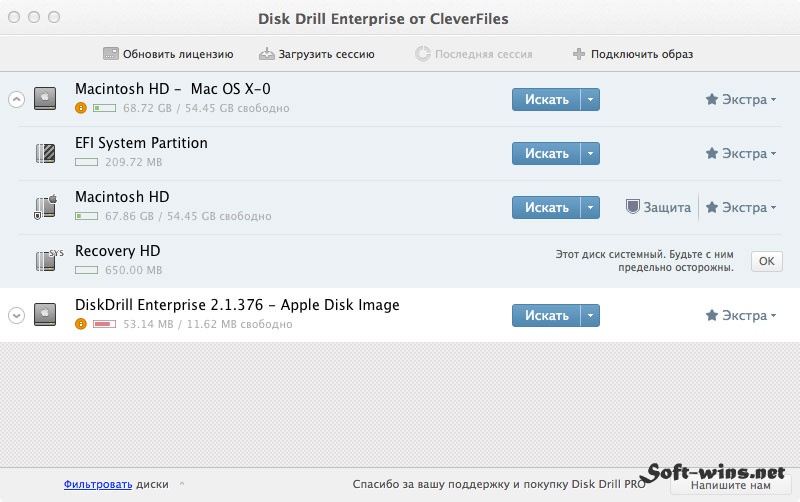Click usage bar under Macintosh HD – Mac OS X-0
This screenshot has width=800, height=502.
point(105,108)
